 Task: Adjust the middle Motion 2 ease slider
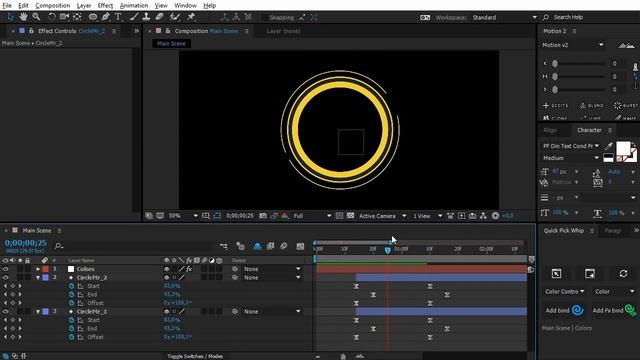click(x=555, y=76)
